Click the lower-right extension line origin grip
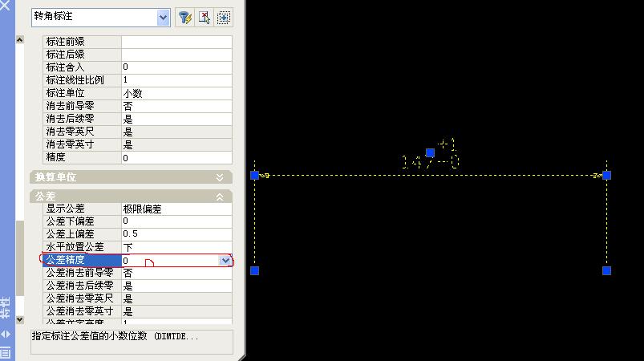 tap(606, 270)
